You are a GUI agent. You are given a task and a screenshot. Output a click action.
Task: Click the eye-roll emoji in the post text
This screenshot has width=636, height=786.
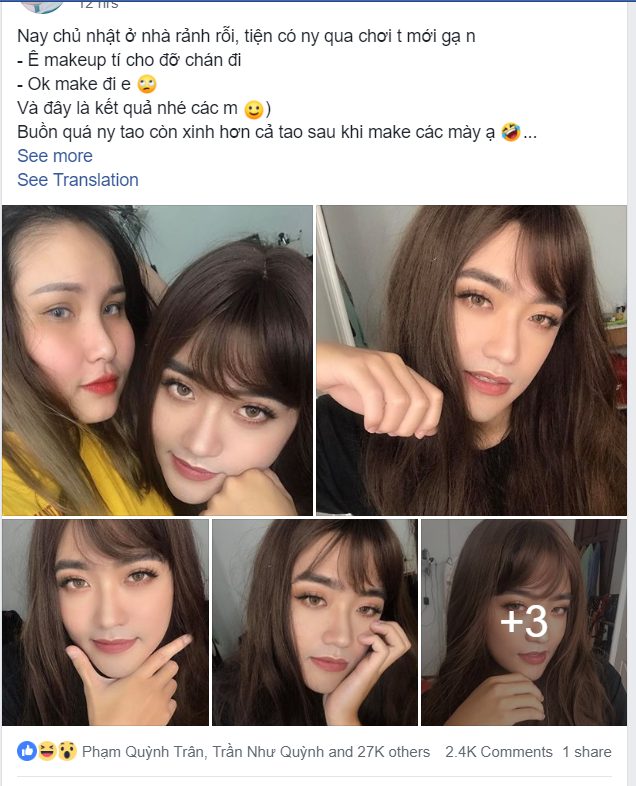click(x=147, y=83)
